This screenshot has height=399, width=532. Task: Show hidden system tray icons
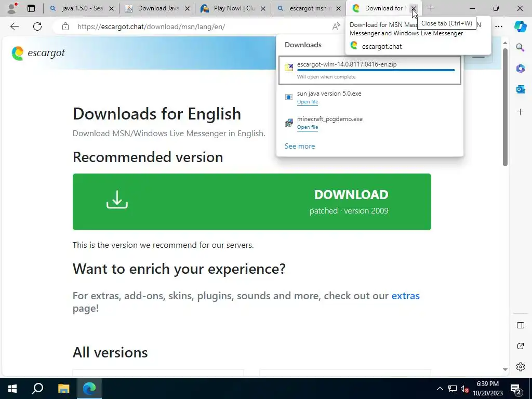coord(440,389)
